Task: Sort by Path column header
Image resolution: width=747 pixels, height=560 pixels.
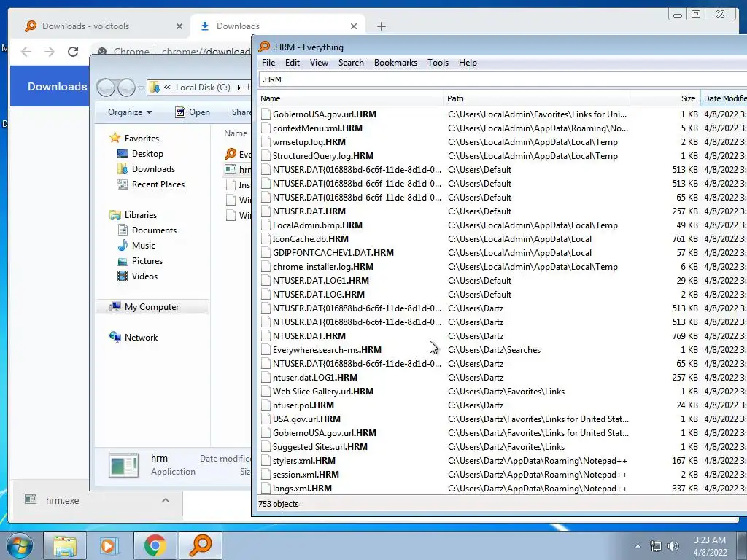Action: coord(536,98)
